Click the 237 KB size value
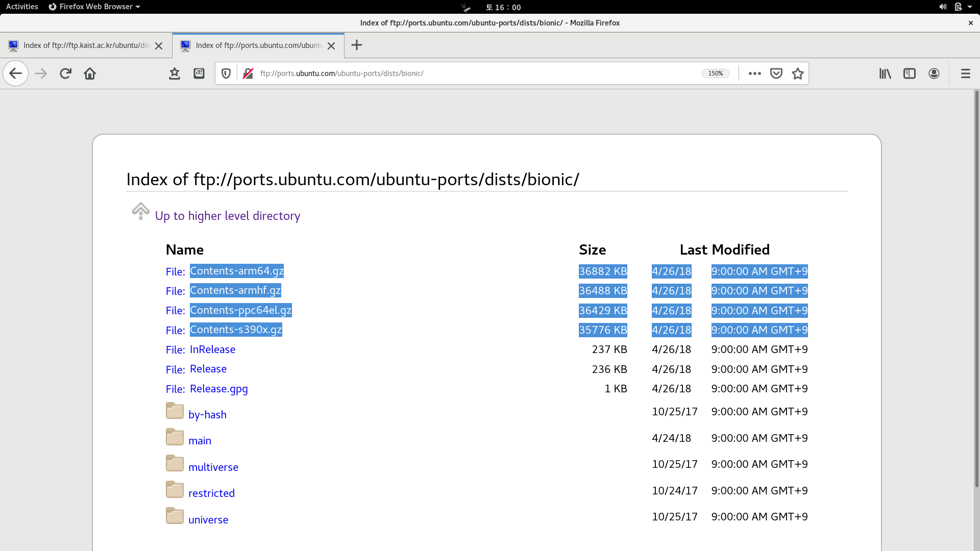The width and height of the screenshot is (980, 551). pos(609,349)
